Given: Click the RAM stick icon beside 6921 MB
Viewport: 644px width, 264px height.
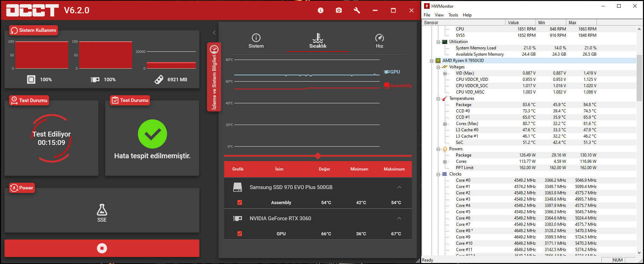Looking at the screenshot, I should (x=159, y=79).
